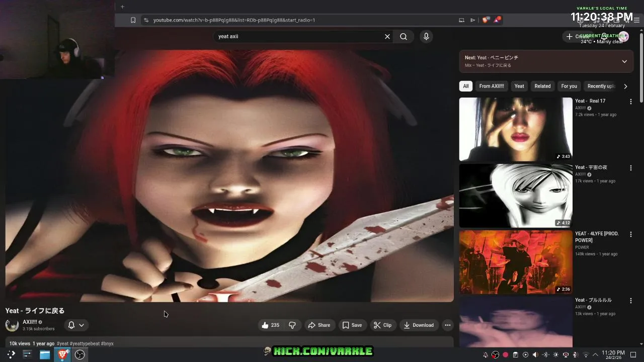This screenshot has width=644, height=362.
Task: Click the Brave Shields lion icon
Action: [486, 20]
